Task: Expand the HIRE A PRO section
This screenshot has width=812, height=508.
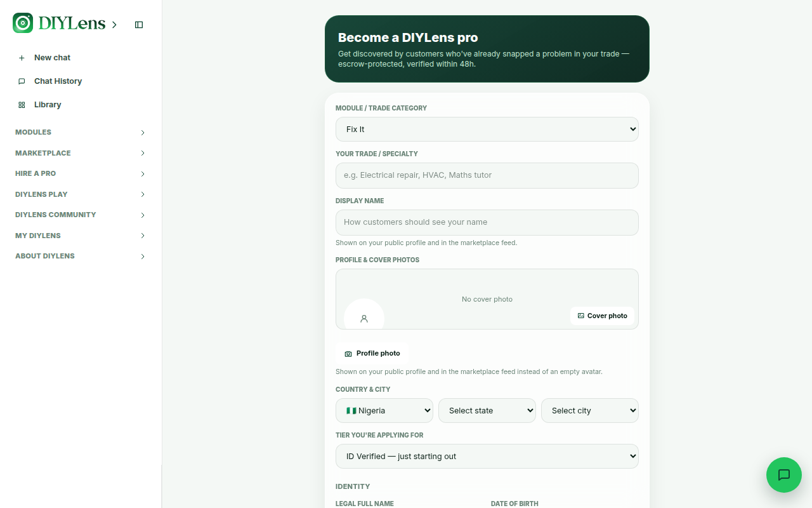Action: pos(81,173)
